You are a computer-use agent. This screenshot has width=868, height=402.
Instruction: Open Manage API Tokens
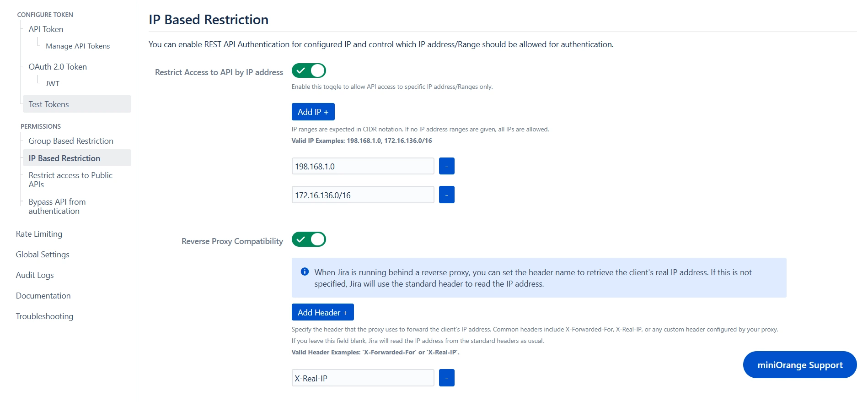(x=77, y=46)
